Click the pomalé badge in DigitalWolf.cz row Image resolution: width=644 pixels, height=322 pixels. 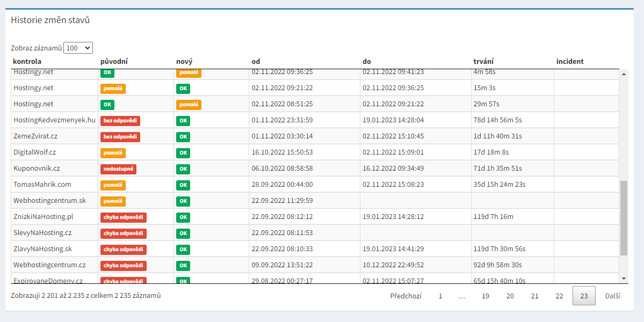[x=113, y=153]
